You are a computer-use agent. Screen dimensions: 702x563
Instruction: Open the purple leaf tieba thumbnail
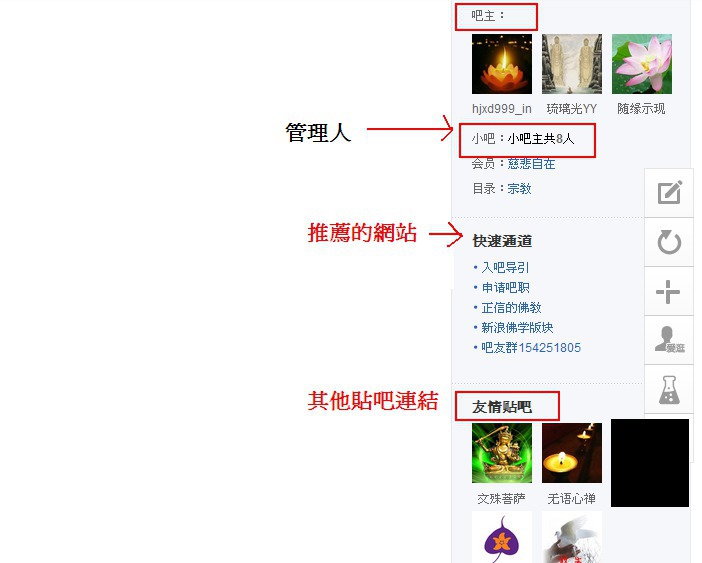point(502,537)
